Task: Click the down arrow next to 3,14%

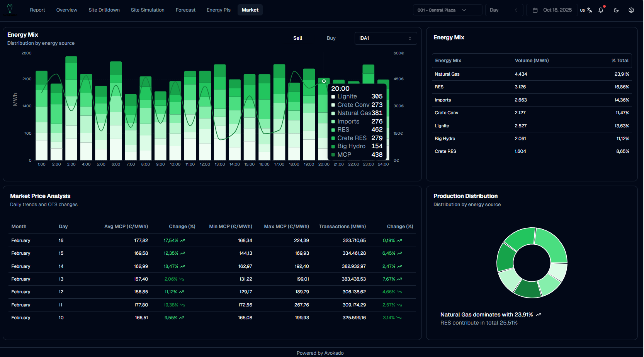Action: click(x=399, y=318)
